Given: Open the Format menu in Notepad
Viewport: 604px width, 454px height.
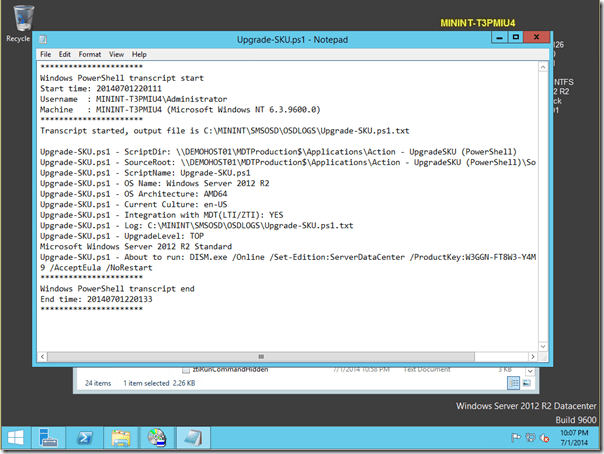Looking at the screenshot, I should click(x=90, y=54).
